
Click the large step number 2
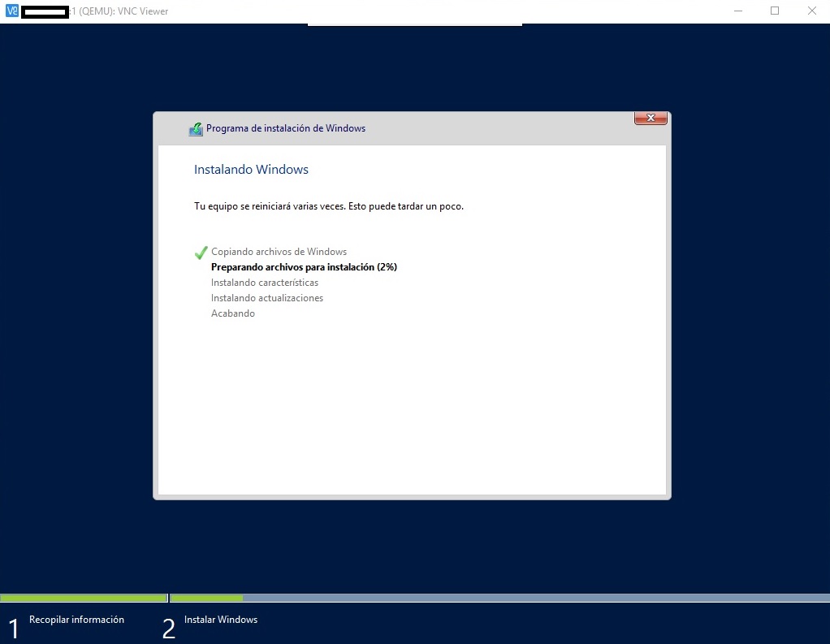pyautogui.click(x=169, y=629)
